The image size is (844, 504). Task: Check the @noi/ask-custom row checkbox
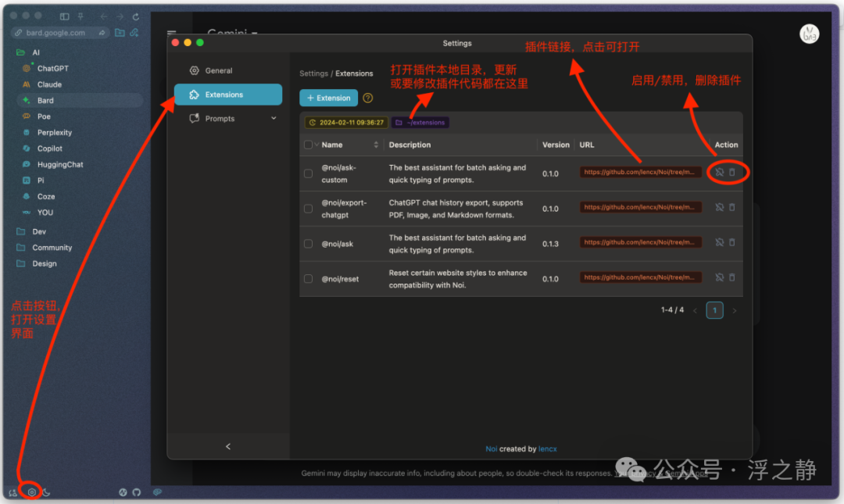tap(308, 173)
